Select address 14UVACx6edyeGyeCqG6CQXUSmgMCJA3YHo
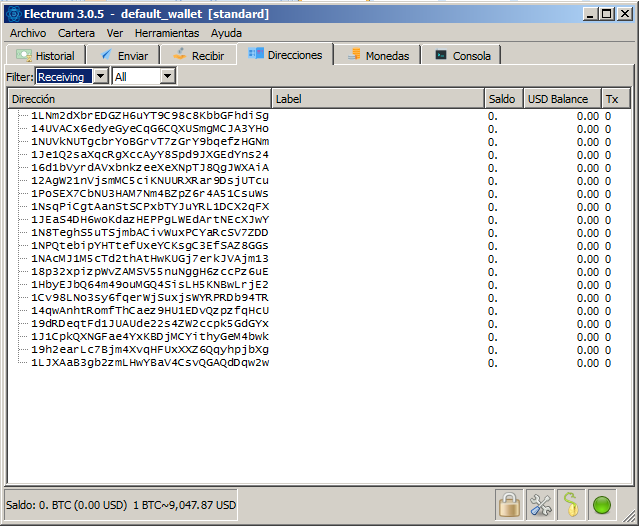The height and width of the screenshot is (526, 639). tap(150, 129)
